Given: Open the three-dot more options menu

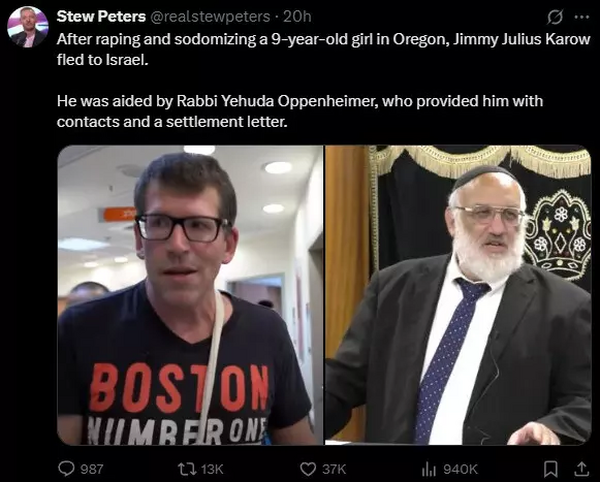Looking at the screenshot, I should point(582,17).
